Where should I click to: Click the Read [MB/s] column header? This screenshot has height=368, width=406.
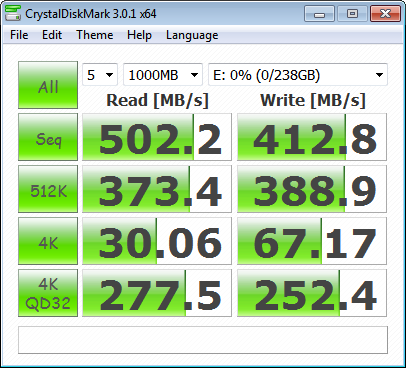pyautogui.click(x=157, y=100)
